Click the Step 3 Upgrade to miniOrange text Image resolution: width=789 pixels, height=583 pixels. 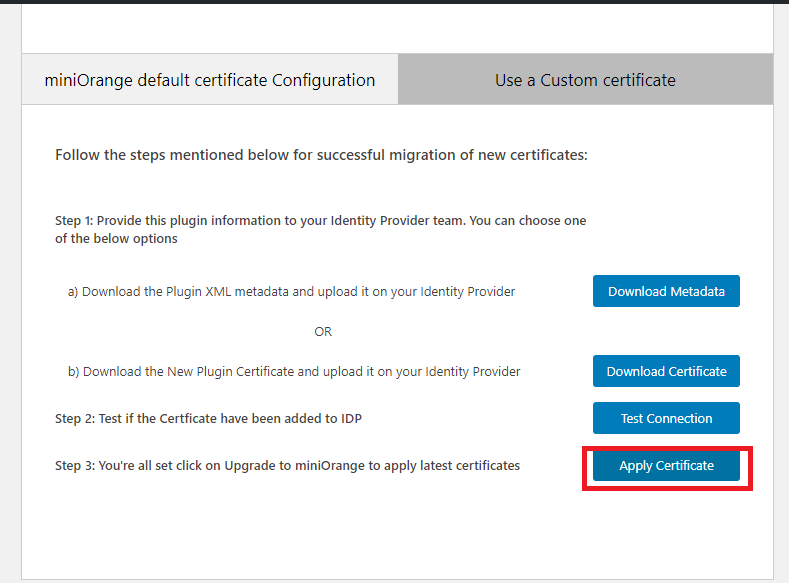(x=287, y=465)
